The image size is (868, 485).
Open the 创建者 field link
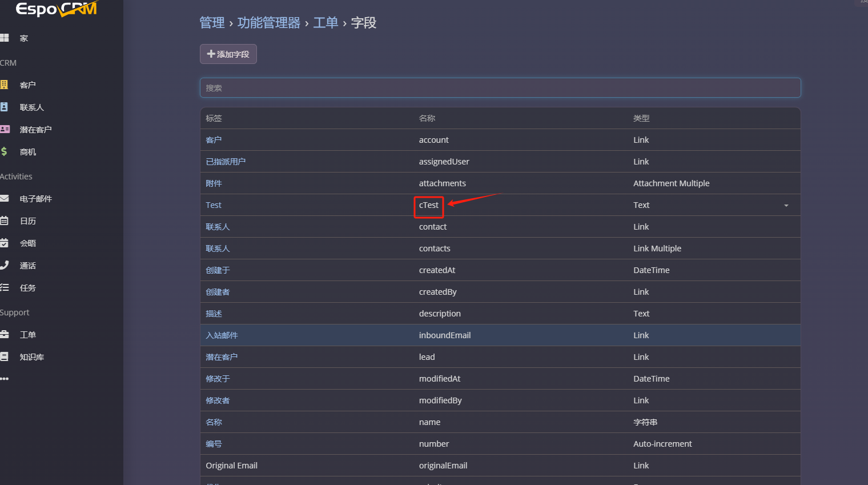pos(218,292)
